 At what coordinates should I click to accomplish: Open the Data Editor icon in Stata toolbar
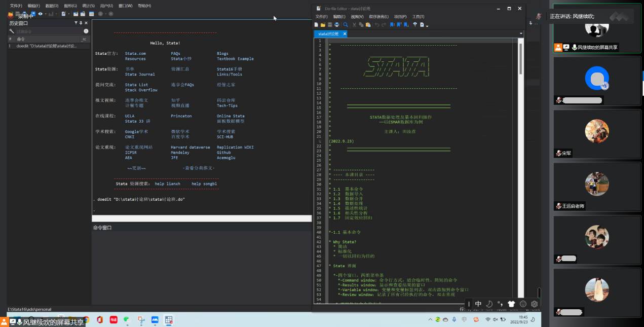click(75, 14)
